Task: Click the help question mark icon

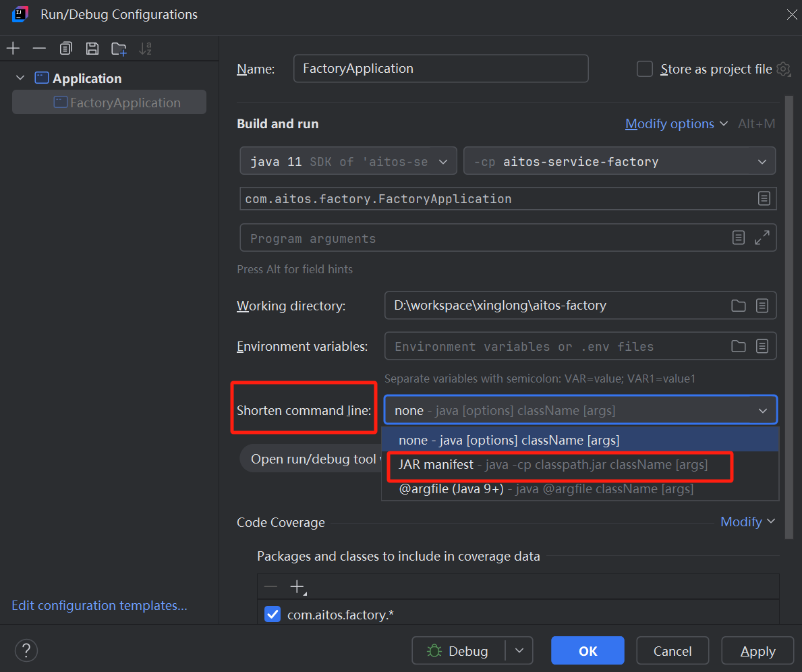Action: point(26,650)
